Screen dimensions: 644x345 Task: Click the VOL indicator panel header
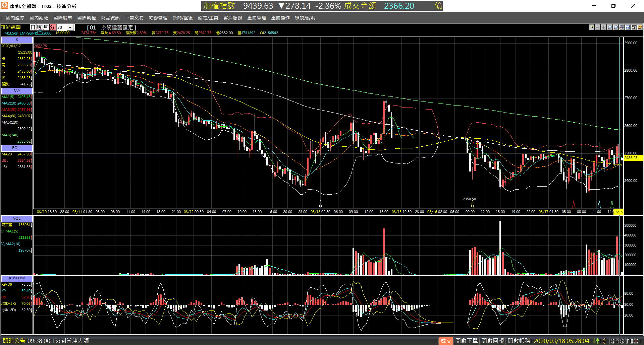(17, 218)
